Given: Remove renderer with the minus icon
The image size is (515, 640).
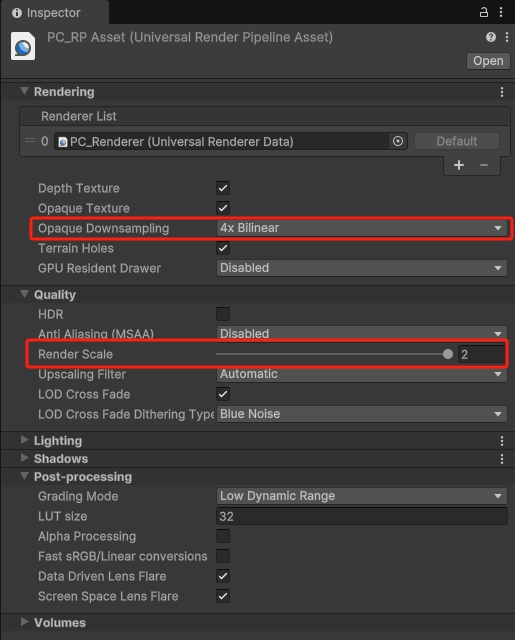Looking at the screenshot, I should 484,165.
